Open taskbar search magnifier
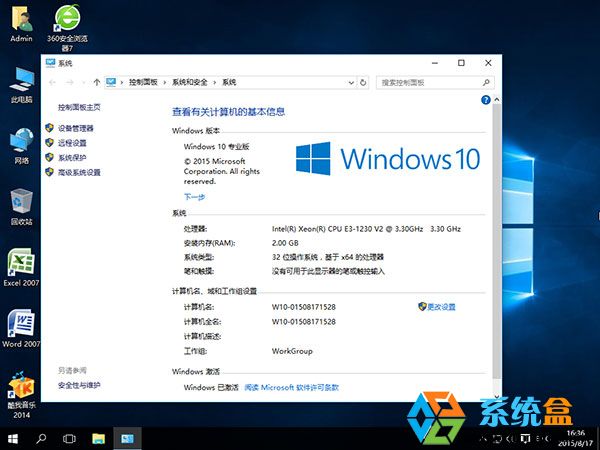Image resolution: width=600 pixels, height=450 pixels. 41,439
